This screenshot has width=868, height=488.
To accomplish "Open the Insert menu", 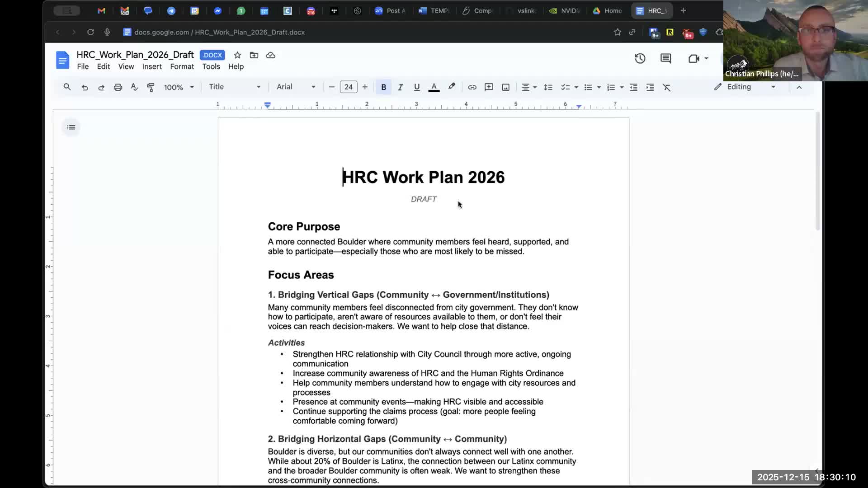I will (x=151, y=66).
